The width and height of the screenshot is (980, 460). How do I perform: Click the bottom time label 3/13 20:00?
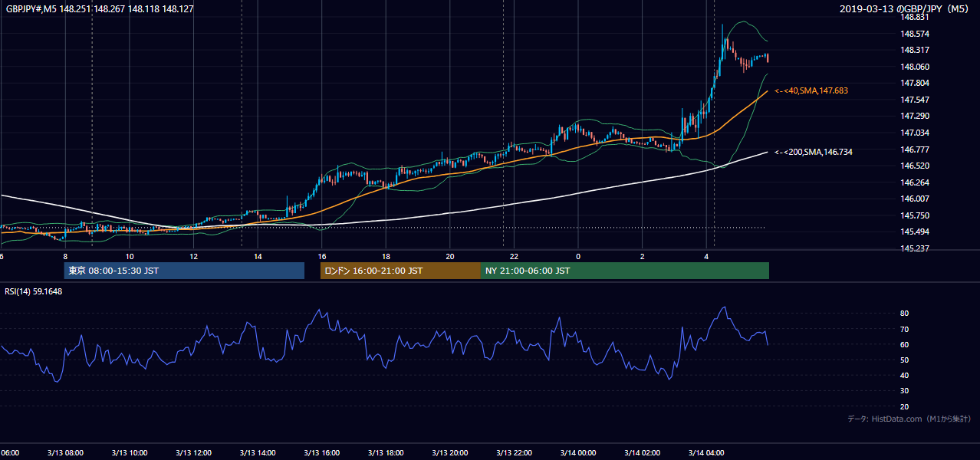pyautogui.click(x=450, y=453)
